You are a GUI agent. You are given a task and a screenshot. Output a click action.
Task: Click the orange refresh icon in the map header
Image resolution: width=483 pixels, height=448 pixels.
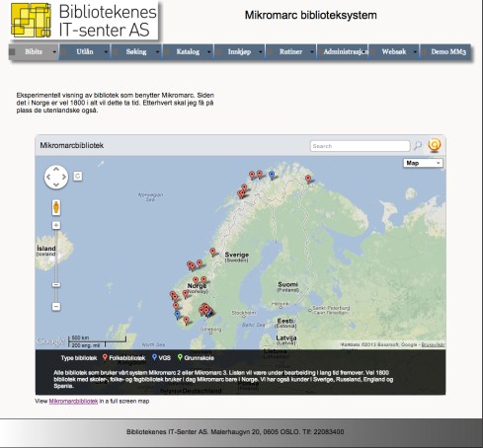point(435,145)
